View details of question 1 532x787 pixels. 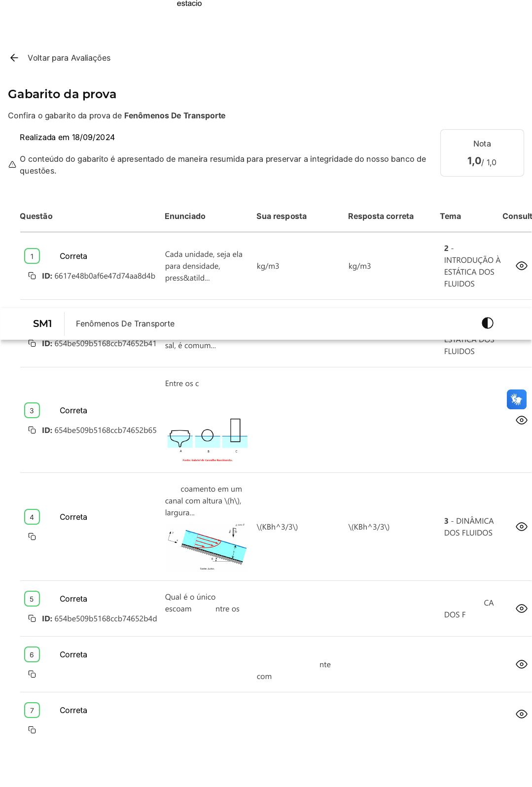tap(521, 266)
